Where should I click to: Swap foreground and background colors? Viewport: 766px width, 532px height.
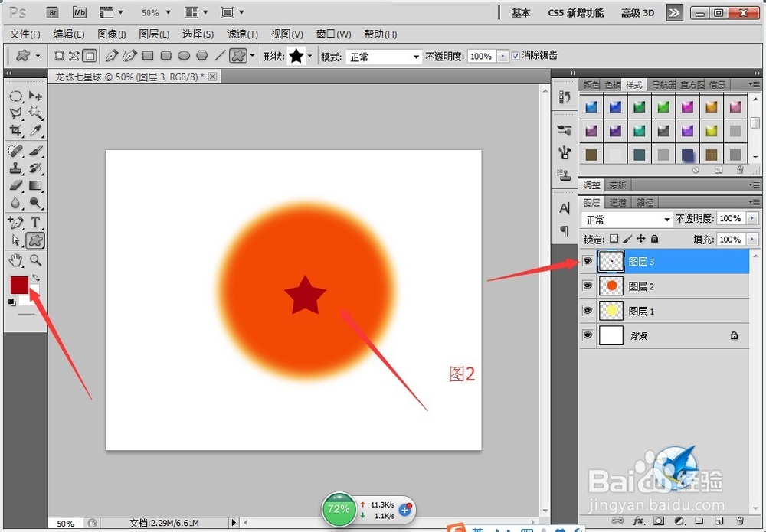[36, 277]
